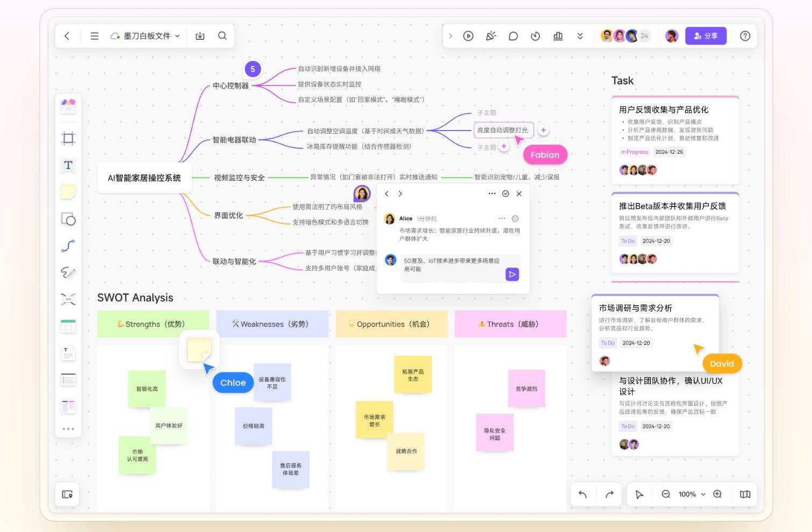Start presentation with the play icon
This screenshot has height=532, width=812.
coord(468,36)
